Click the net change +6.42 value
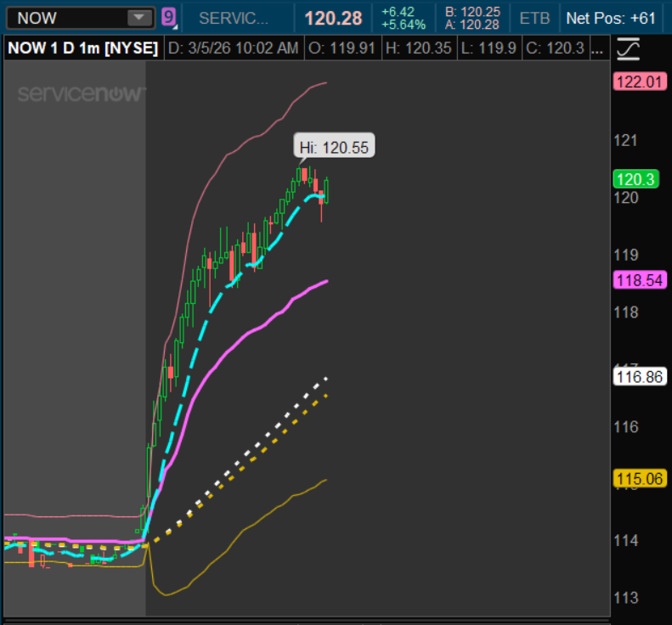The width and height of the screenshot is (672, 625). point(398,12)
